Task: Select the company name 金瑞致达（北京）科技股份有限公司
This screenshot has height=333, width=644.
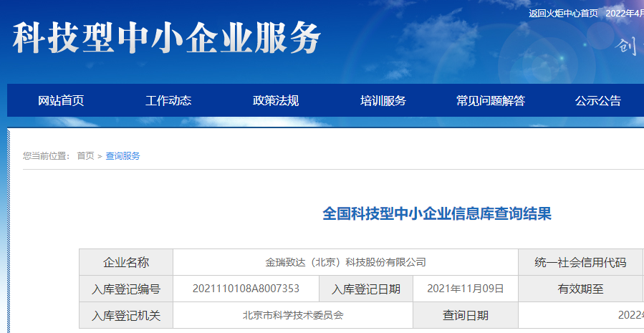Action: pos(345,262)
